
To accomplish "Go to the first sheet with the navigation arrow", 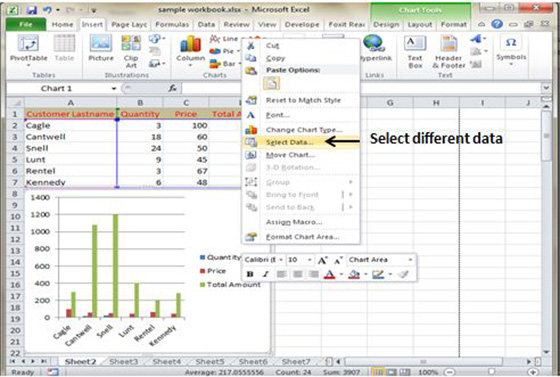I will (x=12, y=361).
